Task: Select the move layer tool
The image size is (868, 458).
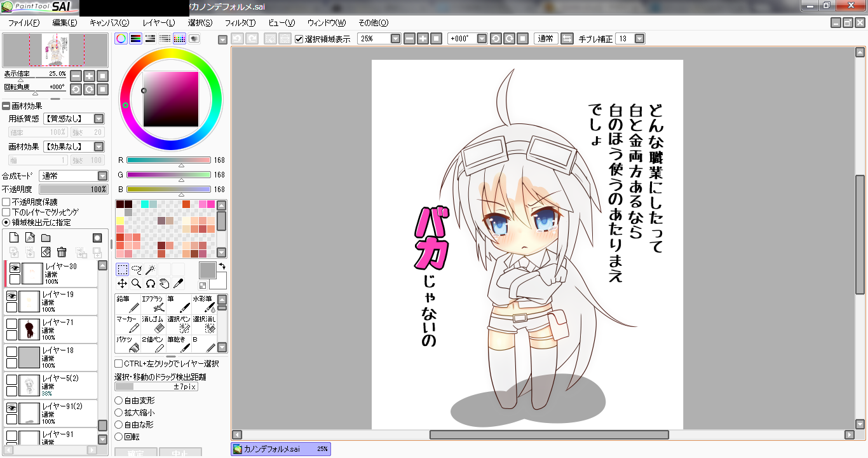Action: [x=122, y=284]
